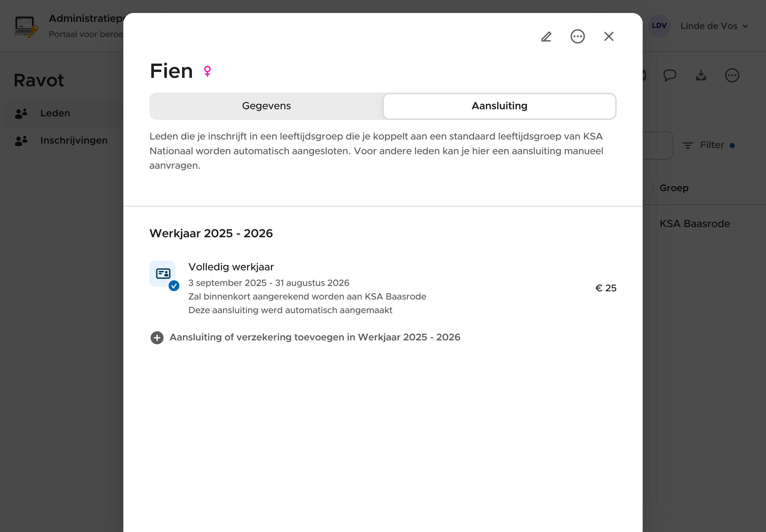Click the Groep column header
The height and width of the screenshot is (532, 766).
click(x=674, y=188)
